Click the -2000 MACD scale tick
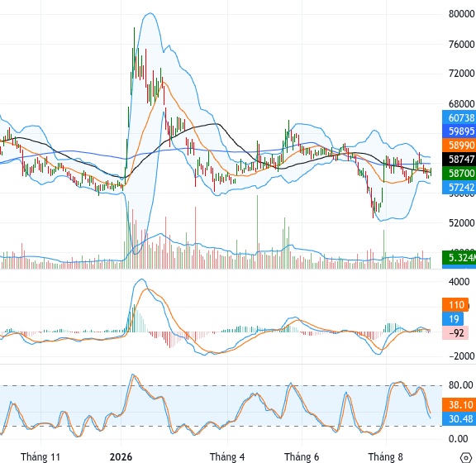The height and width of the screenshot is (463, 476). 461,356
